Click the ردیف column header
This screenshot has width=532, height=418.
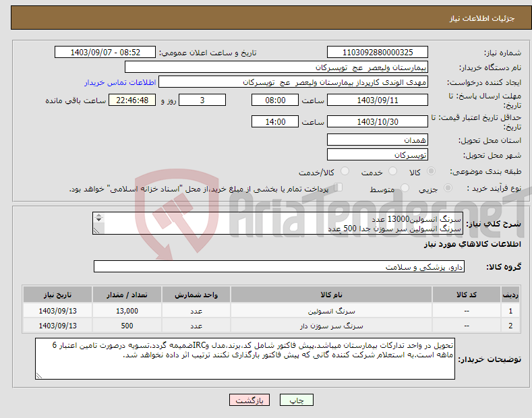[x=510, y=295]
